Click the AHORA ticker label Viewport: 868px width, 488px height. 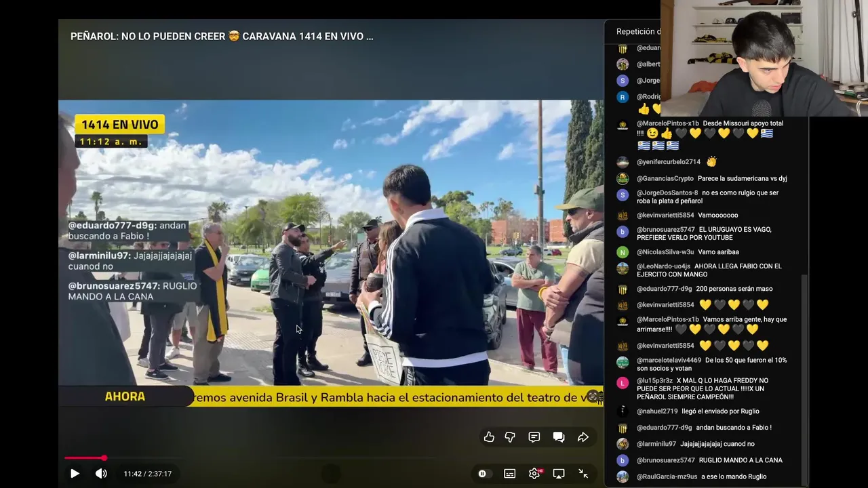coord(125,396)
